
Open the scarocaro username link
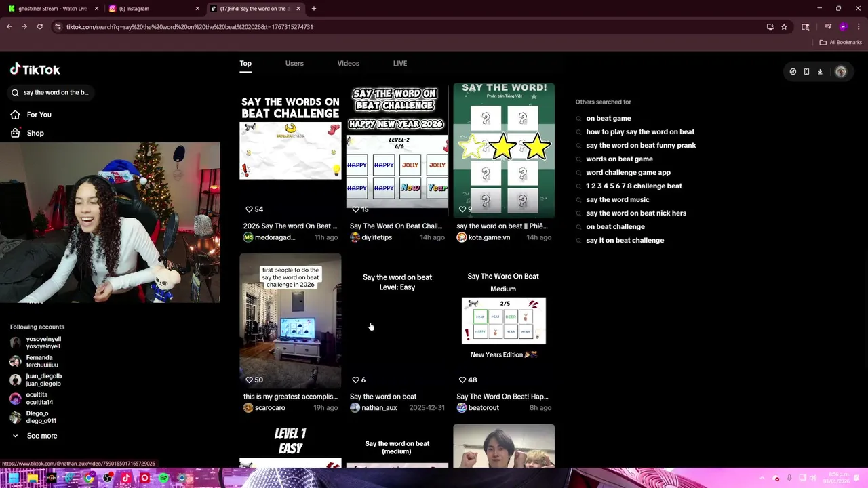[x=270, y=408]
